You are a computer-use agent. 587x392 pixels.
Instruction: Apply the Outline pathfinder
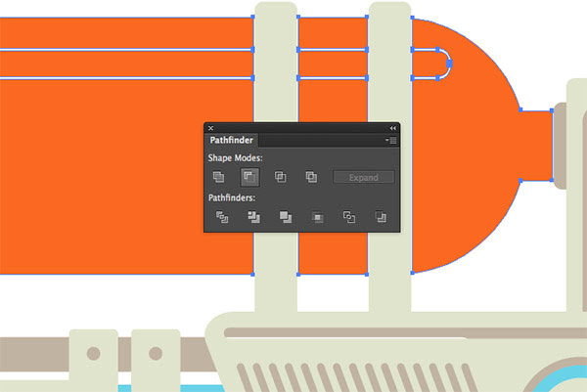(x=349, y=217)
